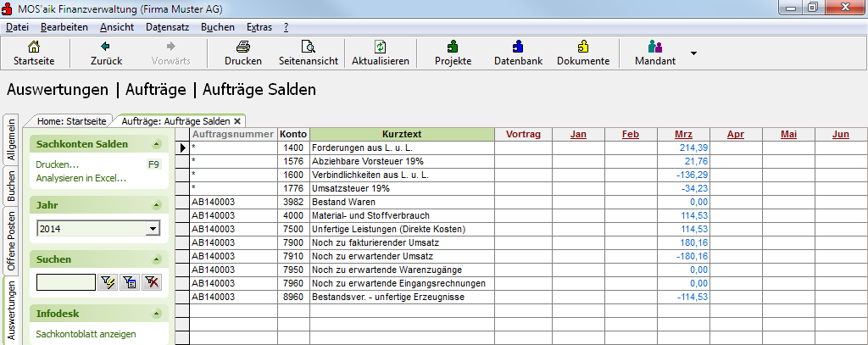Screen dimensions: 868x345
Task: Open Seitenansicht print preview
Action: coord(309,47)
